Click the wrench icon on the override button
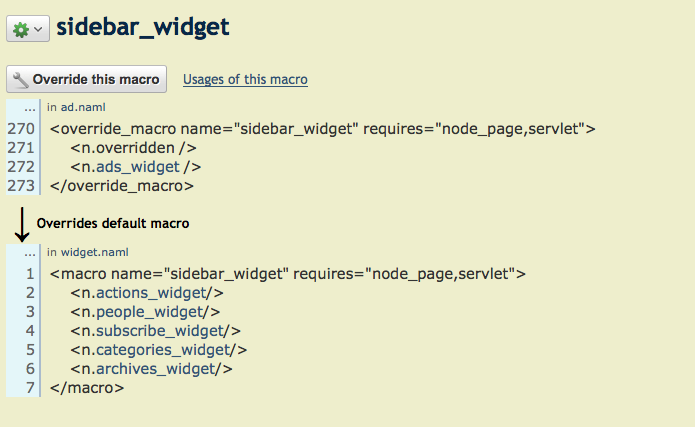Screen dimensions: 695x427 point(20,79)
